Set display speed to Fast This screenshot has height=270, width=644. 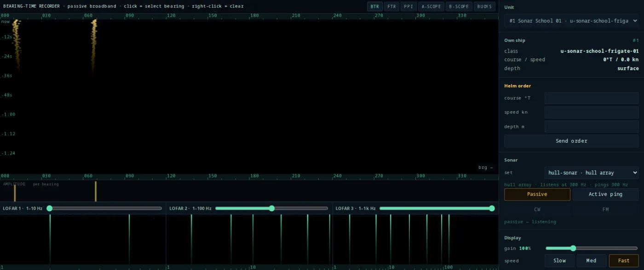[x=624, y=260]
